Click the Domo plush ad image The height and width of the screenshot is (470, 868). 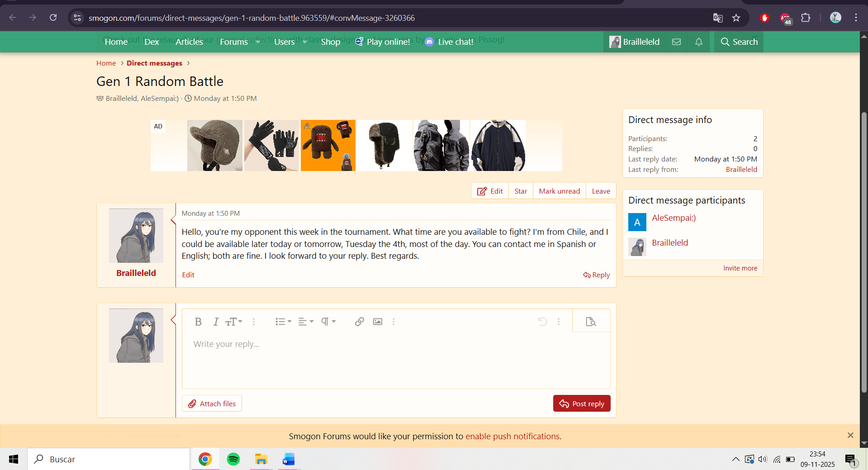[328, 145]
